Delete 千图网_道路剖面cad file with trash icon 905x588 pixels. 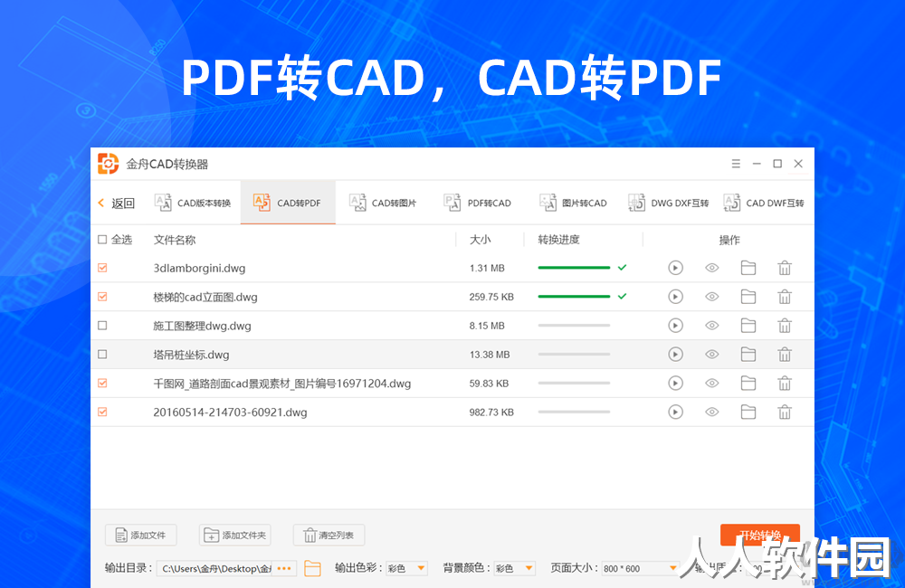785,384
